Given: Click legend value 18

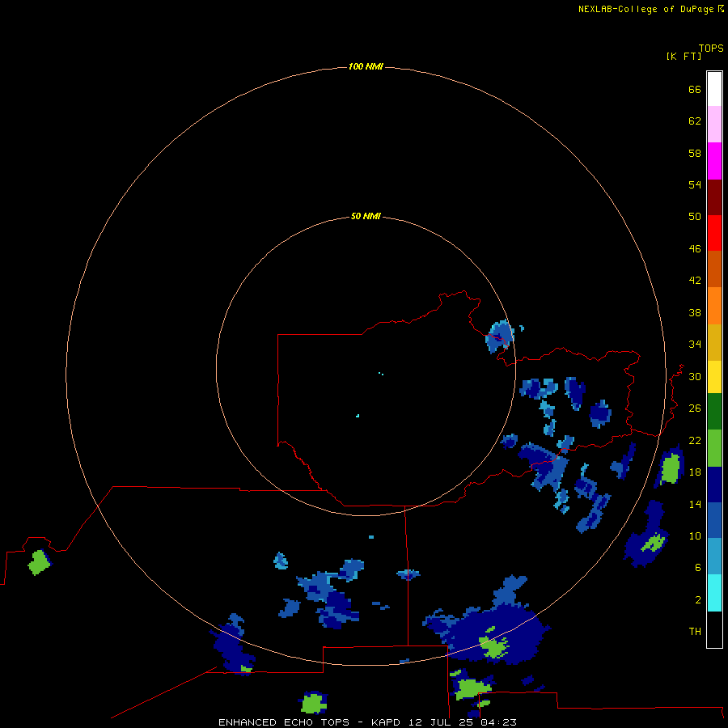Looking at the screenshot, I should click(695, 472).
